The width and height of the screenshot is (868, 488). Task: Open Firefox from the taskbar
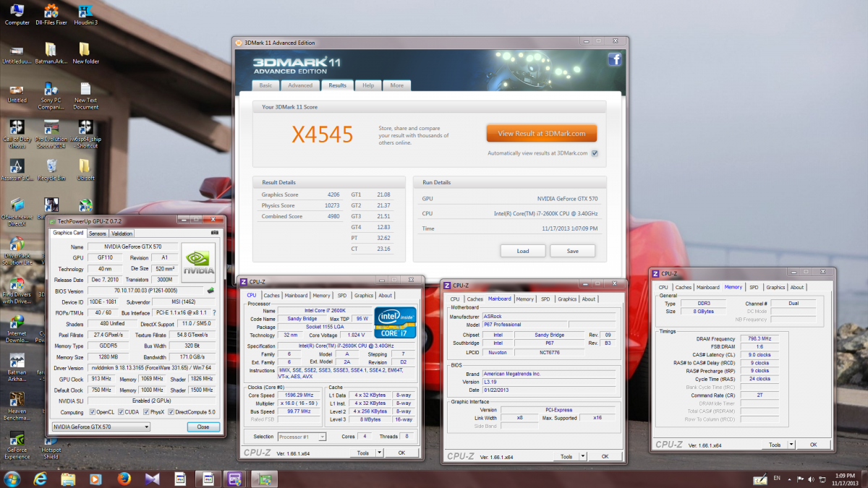pyautogui.click(x=124, y=478)
